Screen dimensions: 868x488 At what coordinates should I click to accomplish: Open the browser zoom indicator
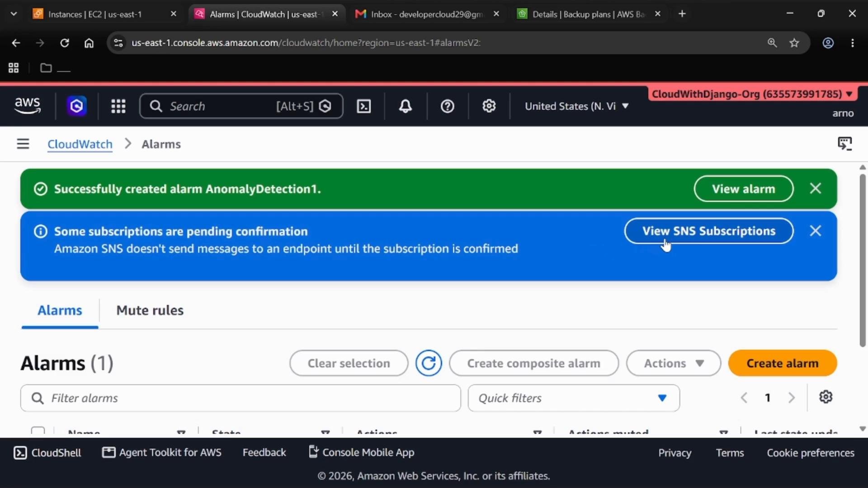(772, 43)
